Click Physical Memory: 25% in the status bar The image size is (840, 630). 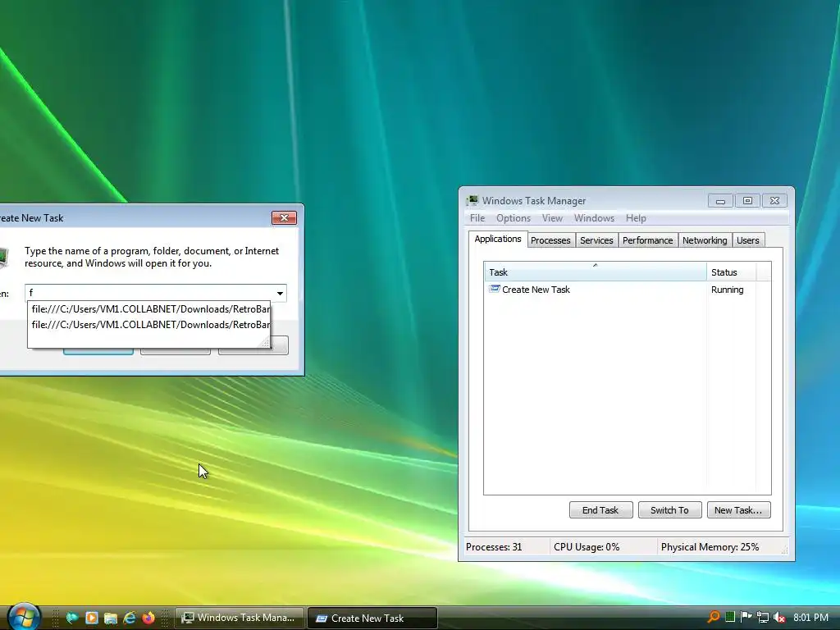(x=710, y=547)
